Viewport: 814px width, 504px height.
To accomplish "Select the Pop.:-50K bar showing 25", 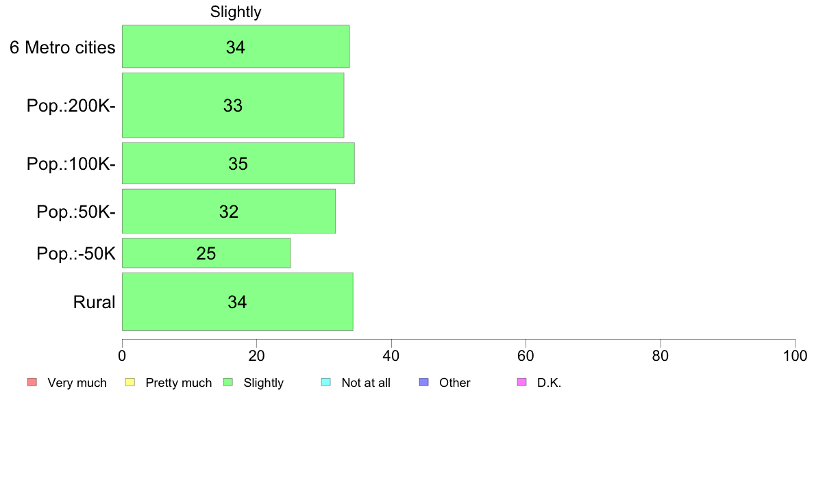I will [x=206, y=253].
